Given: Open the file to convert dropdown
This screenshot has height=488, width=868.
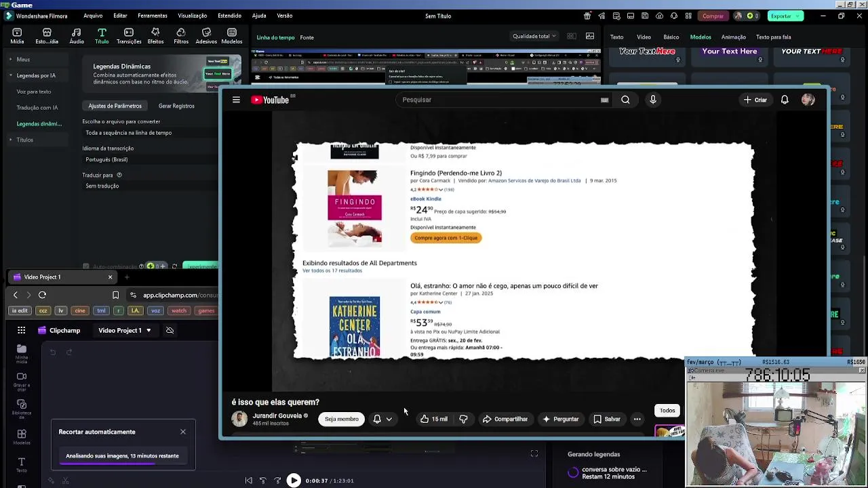Looking at the screenshot, I should (151, 133).
